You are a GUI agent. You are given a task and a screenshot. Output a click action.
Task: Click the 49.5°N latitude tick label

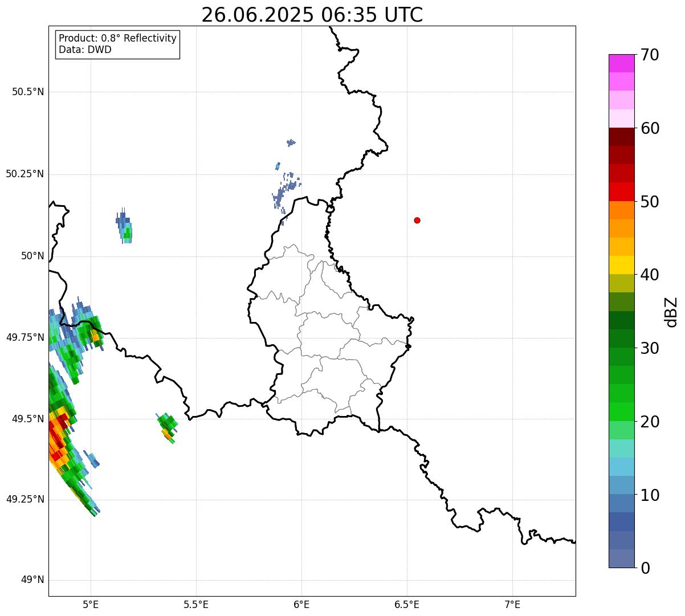(x=28, y=419)
